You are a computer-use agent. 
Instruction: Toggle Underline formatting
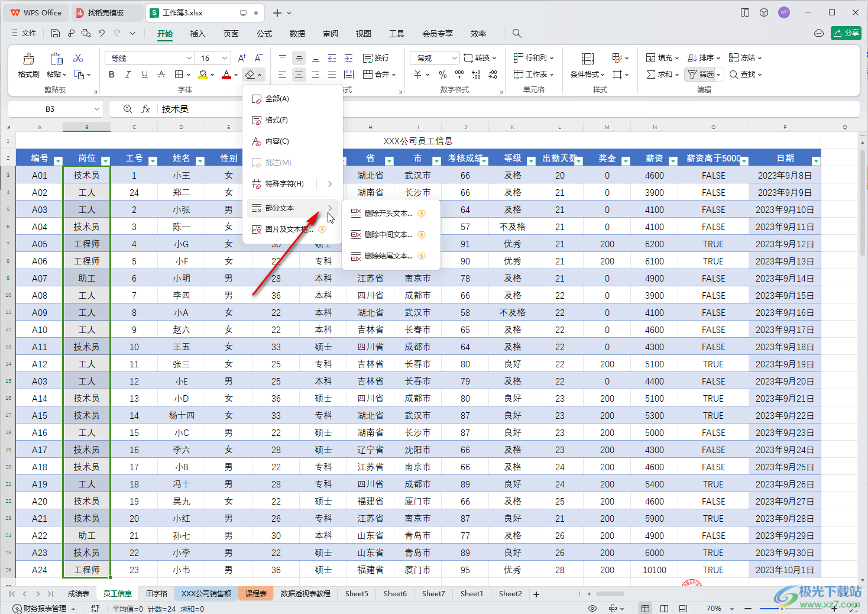point(144,75)
